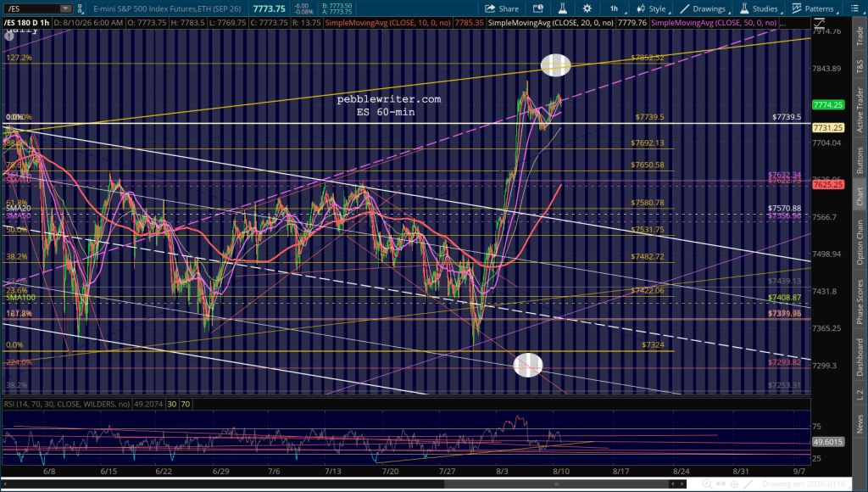Screen dimensions: 868x492
Task: Open the Edit Studies flask icon
Action: coord(563,8)
